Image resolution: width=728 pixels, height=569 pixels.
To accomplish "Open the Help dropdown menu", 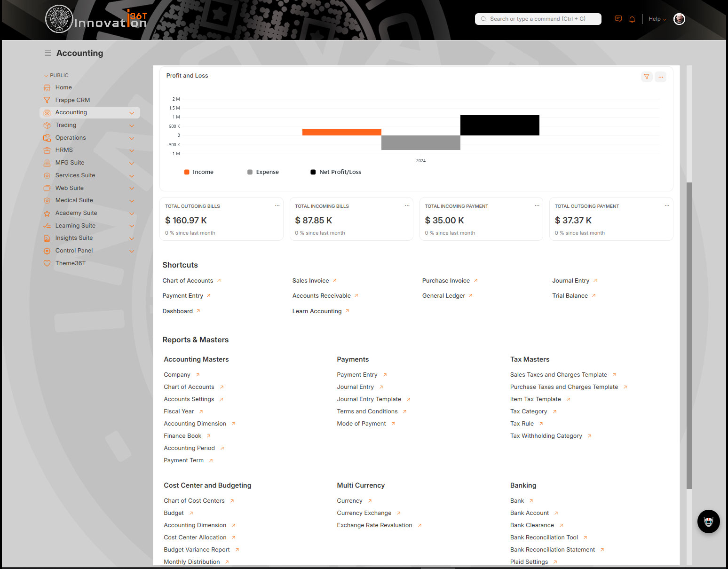I will 657,19.
